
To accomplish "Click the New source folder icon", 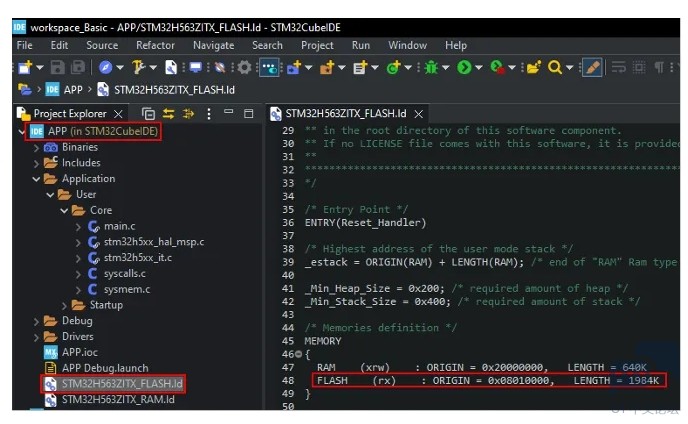I will [327, 67].
